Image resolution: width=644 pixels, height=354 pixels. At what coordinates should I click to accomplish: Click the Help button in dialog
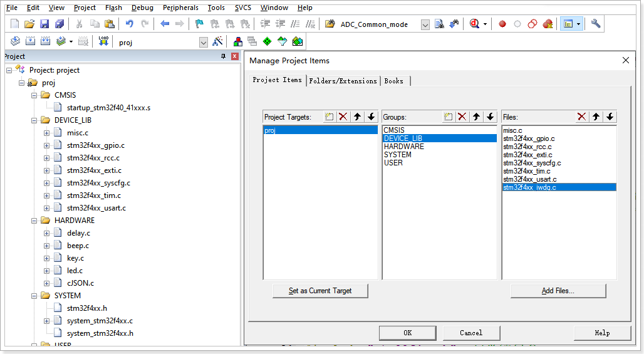click(602, 333)
